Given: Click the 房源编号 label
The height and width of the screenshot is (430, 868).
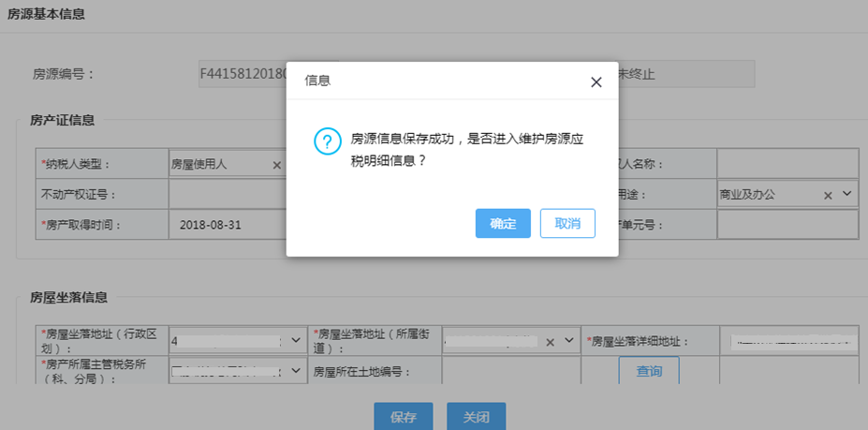Looking at the screenshot, I should (64, 74).
